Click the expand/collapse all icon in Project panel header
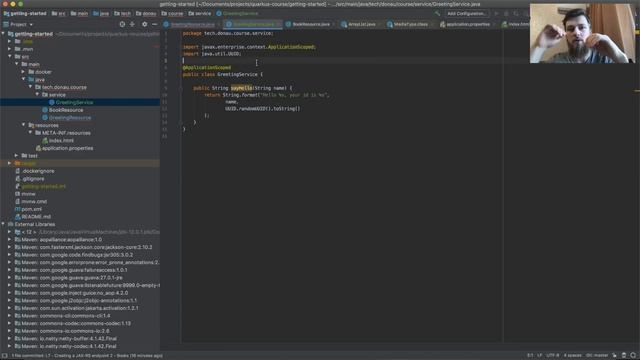 pyautogui.click(x=132, y=24)
